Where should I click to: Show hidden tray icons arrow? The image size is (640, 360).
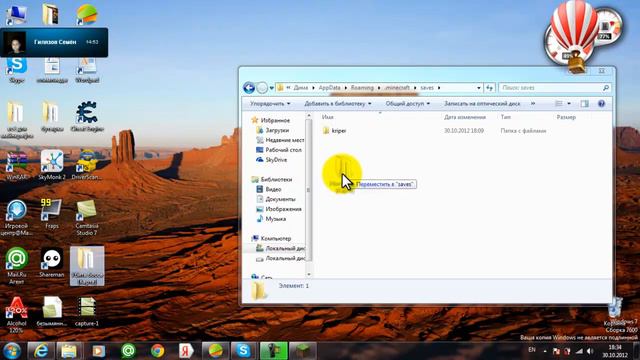tap(545, 351)
